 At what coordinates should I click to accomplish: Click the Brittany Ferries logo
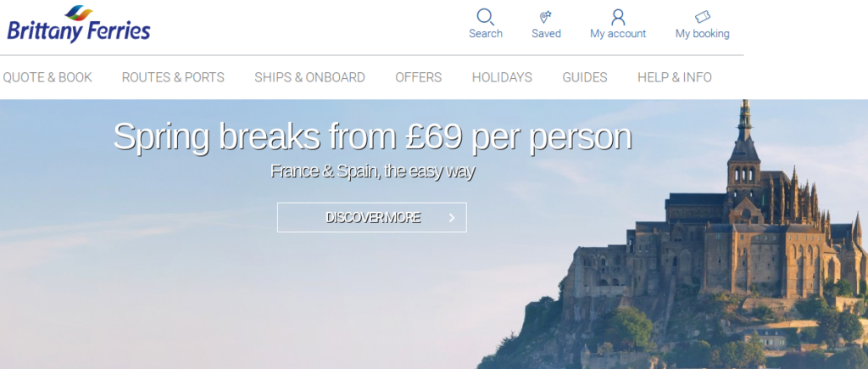coord(79,25)
